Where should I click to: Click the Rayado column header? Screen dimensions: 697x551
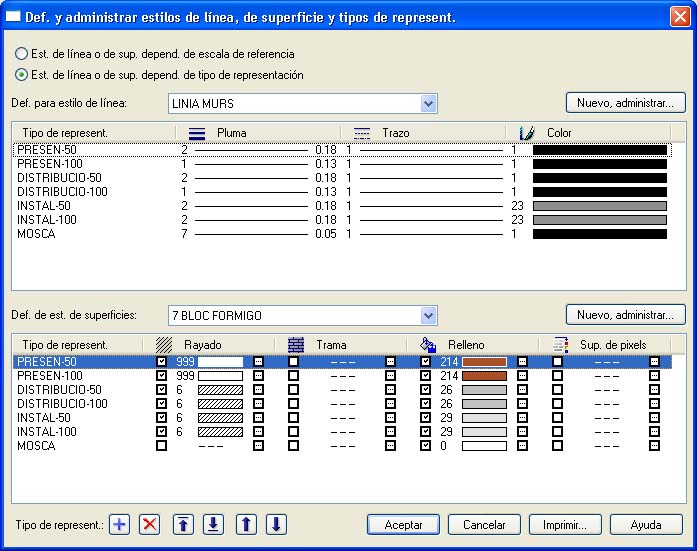tap(209, 345)
